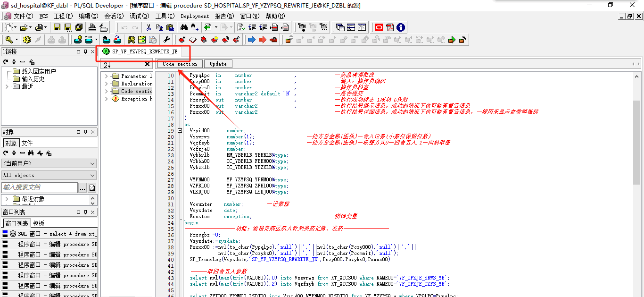Click the red right arrow icon
This screenshot has width=644, height=297.
click(262, 40)
